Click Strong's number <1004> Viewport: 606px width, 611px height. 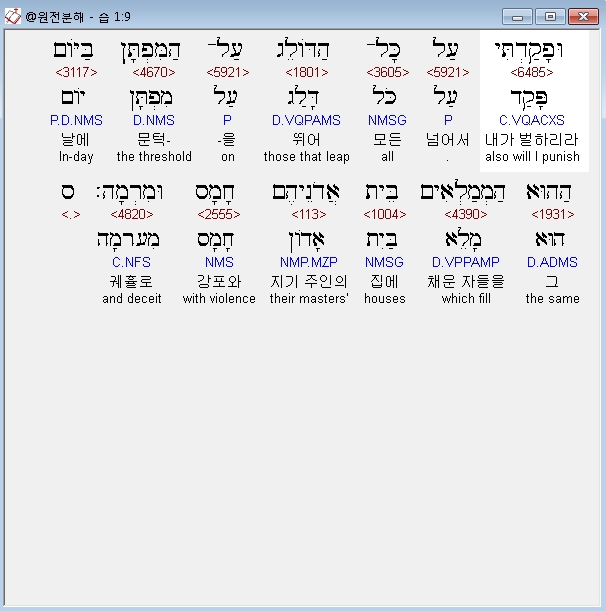coord(385,214)
